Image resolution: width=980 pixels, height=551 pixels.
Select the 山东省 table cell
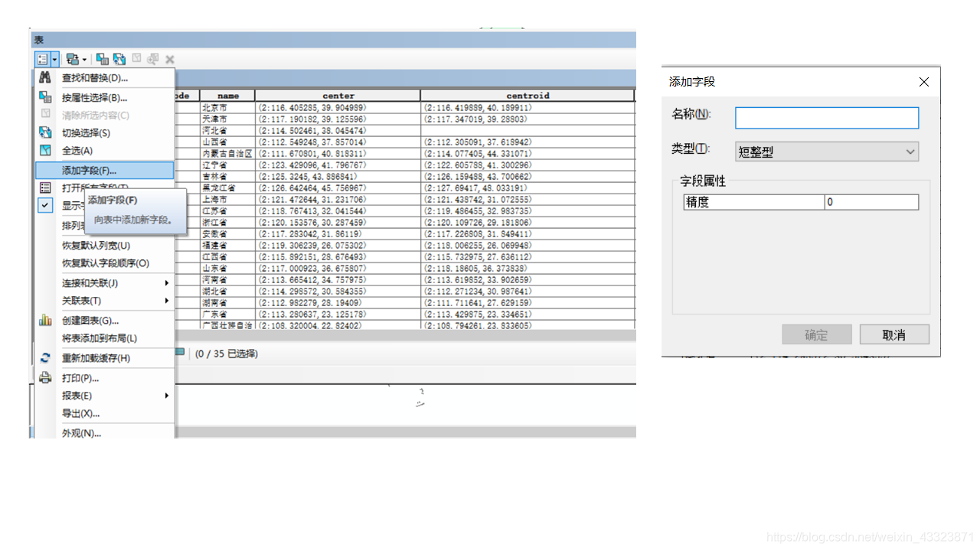[227, 268]
